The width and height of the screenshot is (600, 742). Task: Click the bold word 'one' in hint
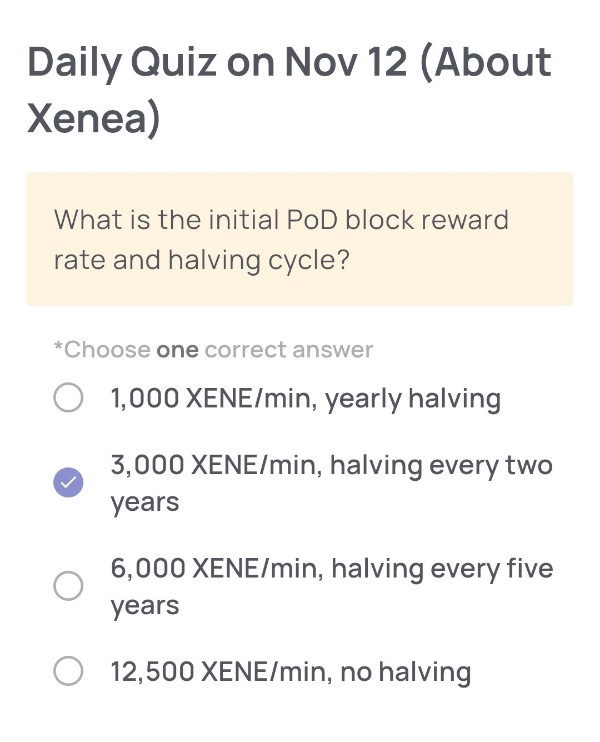(x=177, y=350)
